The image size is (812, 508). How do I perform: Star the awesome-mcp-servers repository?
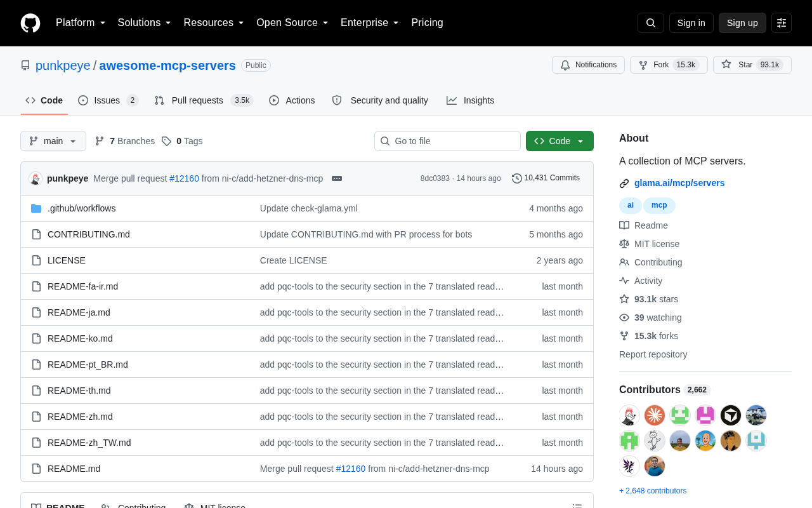(752, 65)
